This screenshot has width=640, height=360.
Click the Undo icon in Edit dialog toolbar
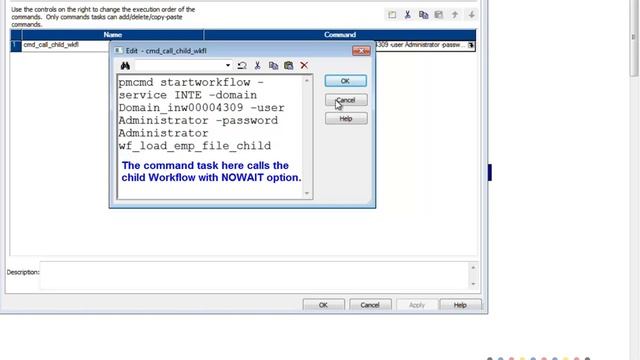(242, 65)
